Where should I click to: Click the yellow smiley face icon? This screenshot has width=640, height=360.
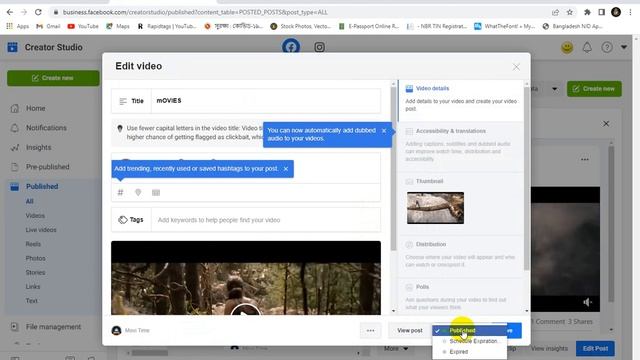click(567, 47)
